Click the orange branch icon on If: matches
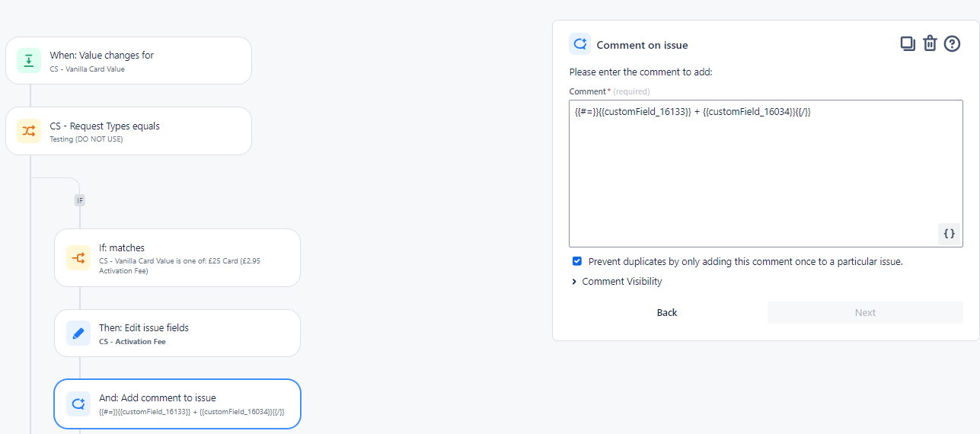The height and width of the screenshot is (434, 980). pos(78,258)
